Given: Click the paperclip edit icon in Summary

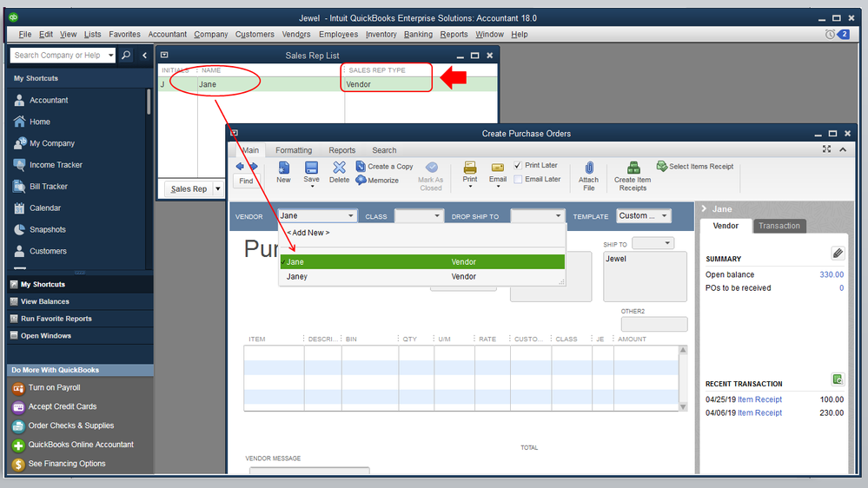Looking at the screenshot, I should point(838,254).
